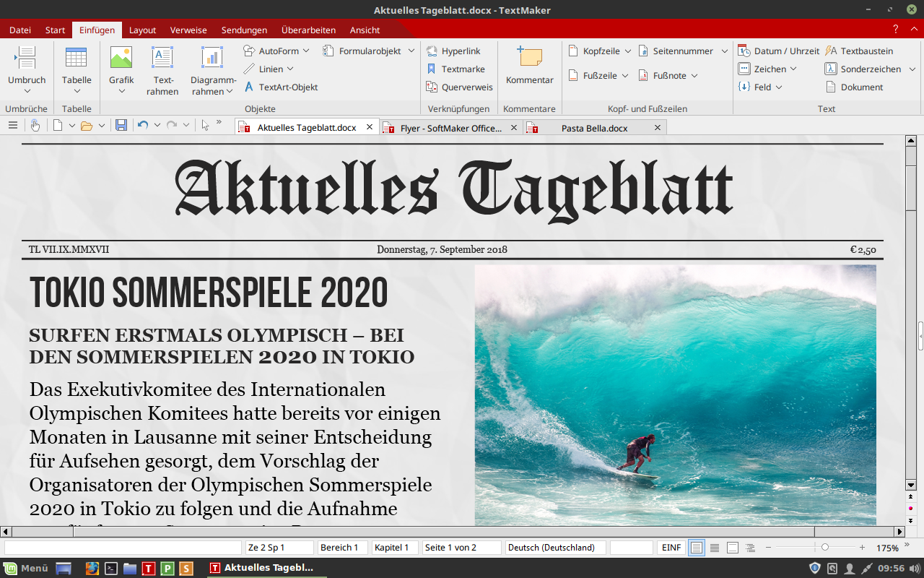Insert a Querverweis cross-reference
Screen dimensions: 924x578
pyautogui.click(x=460, y=87)
